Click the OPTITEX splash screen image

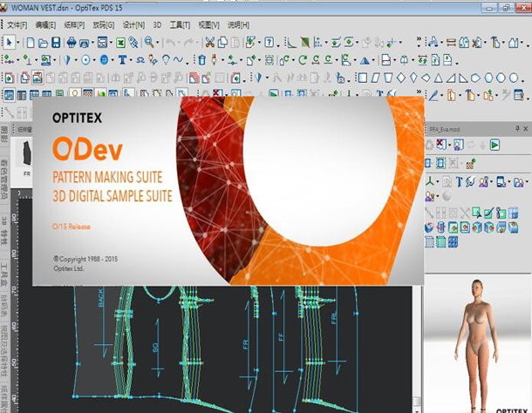point(228,191)
